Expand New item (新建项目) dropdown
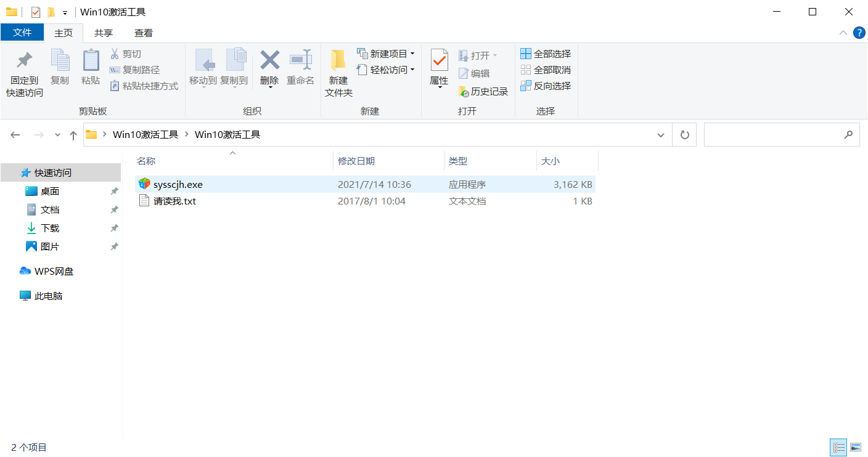 click(x=412, y=54)
